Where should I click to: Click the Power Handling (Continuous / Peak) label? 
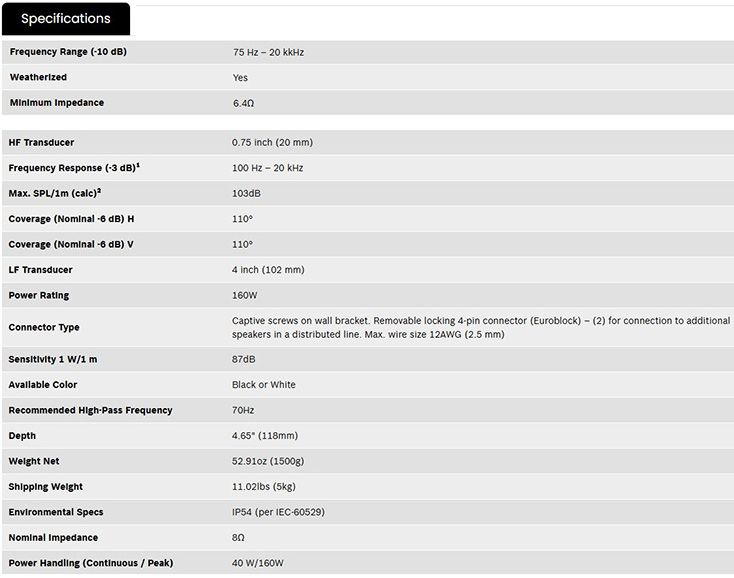(x=90, y=563)
